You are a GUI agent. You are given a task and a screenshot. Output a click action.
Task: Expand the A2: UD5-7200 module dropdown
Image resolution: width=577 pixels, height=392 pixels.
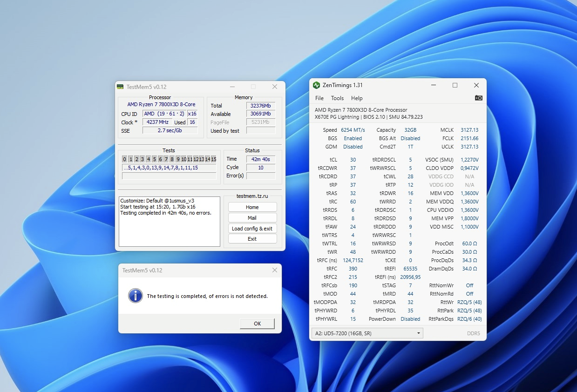click(367, 333)
